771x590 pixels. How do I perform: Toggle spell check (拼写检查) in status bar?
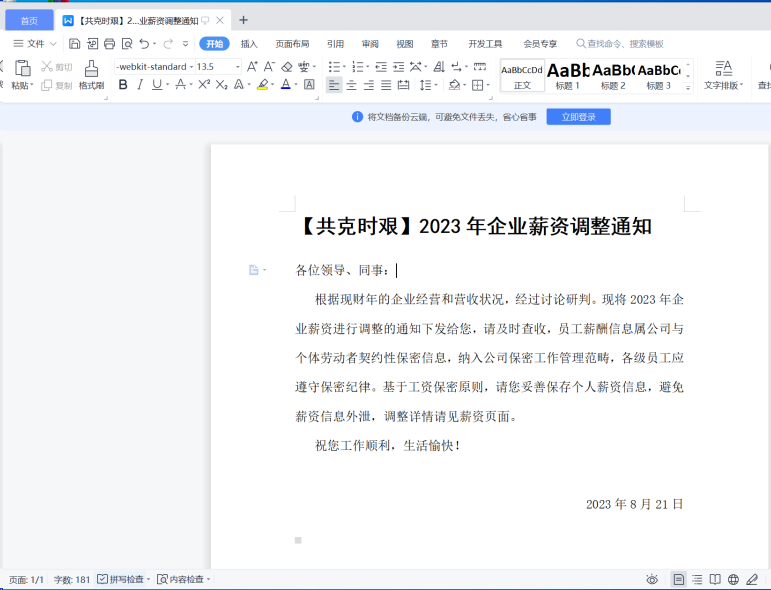[123, 579]
